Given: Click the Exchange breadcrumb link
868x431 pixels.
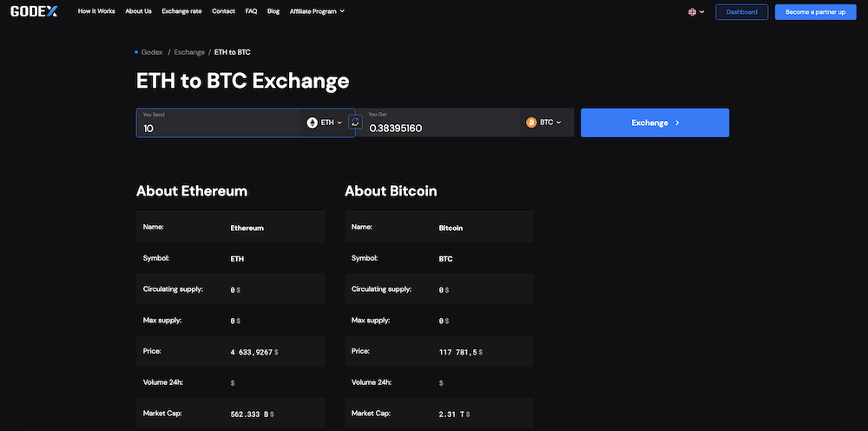Looking at the screenshot, I should click(x=189, y=52).
